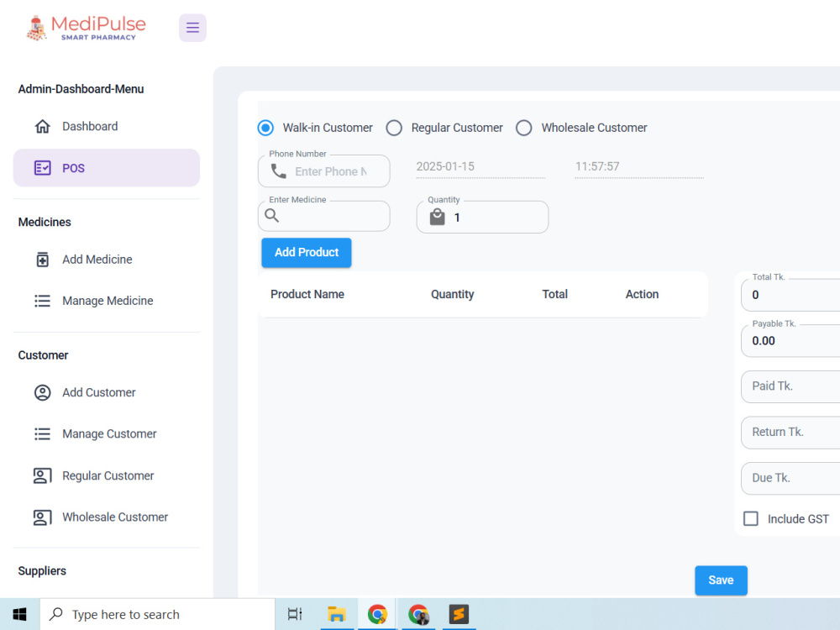Click the Windows taskbar search box

click(x=158, y=614)
